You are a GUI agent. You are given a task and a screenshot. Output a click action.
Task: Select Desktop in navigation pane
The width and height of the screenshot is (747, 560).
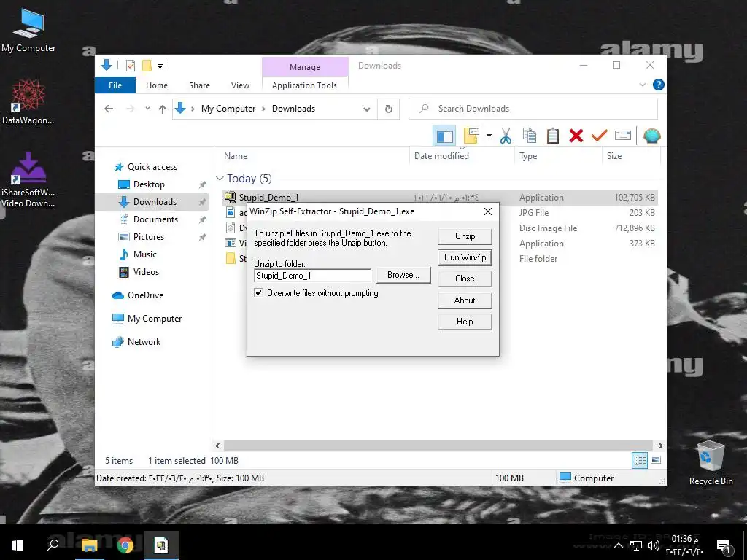click(x=149, y=184)
